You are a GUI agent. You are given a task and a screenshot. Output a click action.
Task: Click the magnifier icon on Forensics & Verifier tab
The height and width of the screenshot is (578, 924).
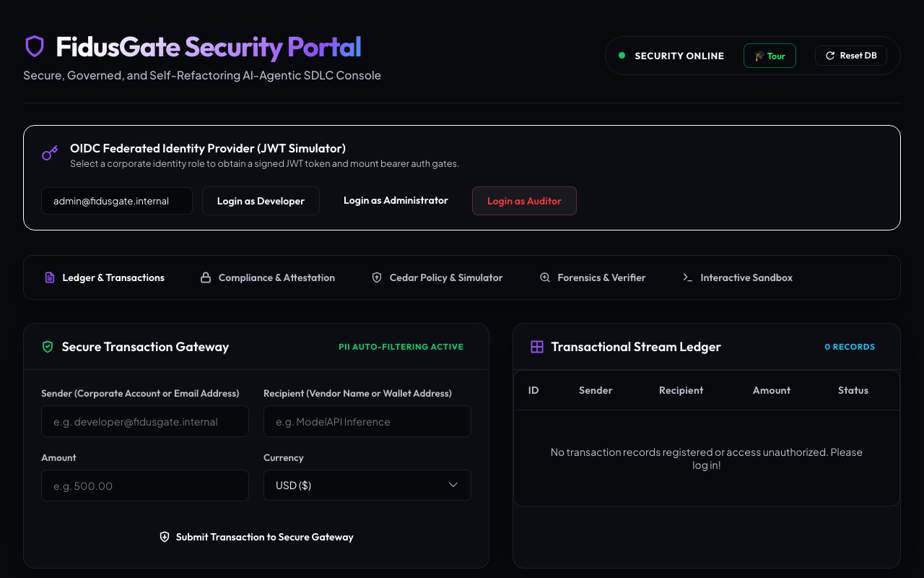click(545, 277)
